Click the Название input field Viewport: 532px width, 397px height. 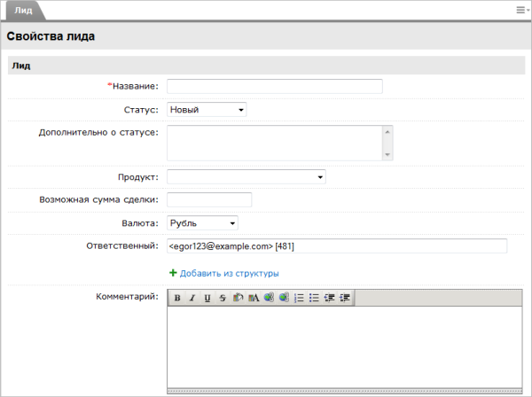(x=274, y=86)
